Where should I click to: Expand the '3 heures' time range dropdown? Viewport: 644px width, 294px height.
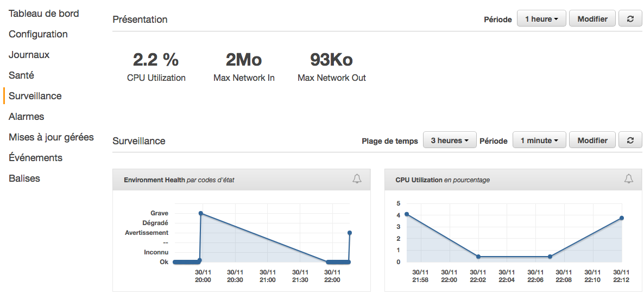tap(450, 140)
